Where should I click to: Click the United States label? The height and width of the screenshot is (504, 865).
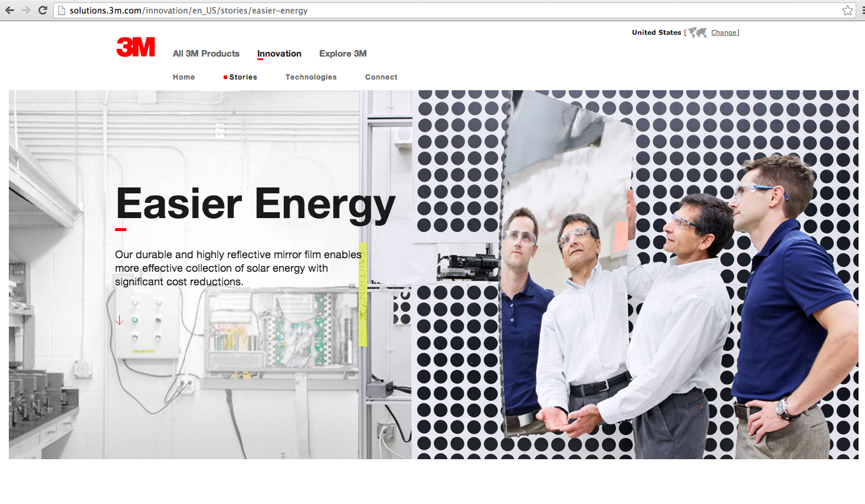[656, 32]
